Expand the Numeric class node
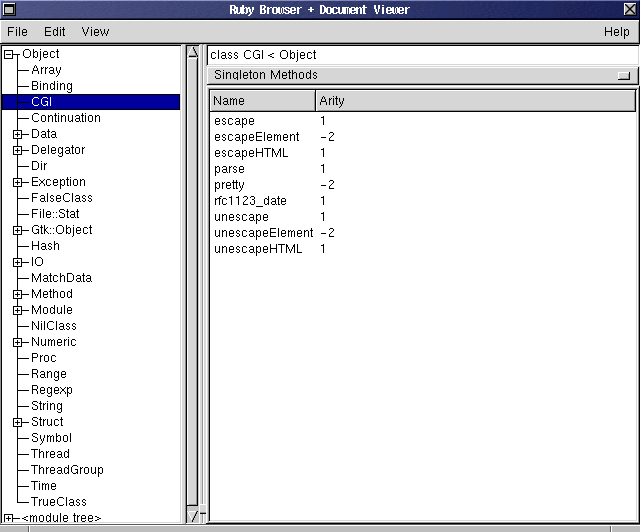This screenshot has height=532, width=640. pyautogui.click(x=18, y=342)
